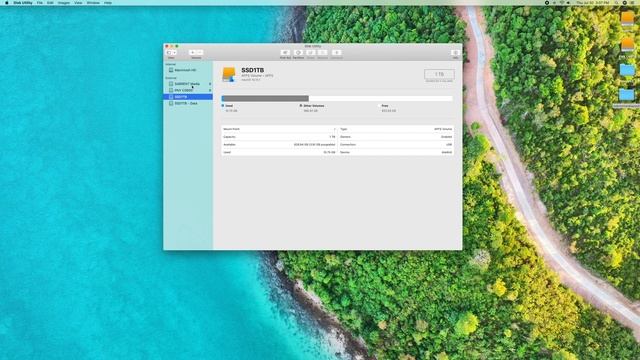
Task: Click the Capacity row
Action: 279,137
